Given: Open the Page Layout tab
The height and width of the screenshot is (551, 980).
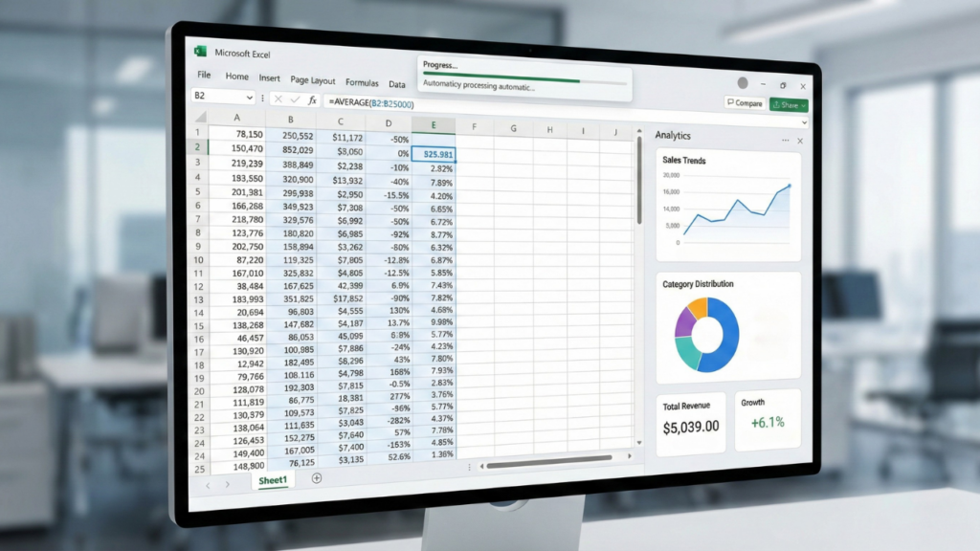Looking at the screenshot, I should pos(313,81).
